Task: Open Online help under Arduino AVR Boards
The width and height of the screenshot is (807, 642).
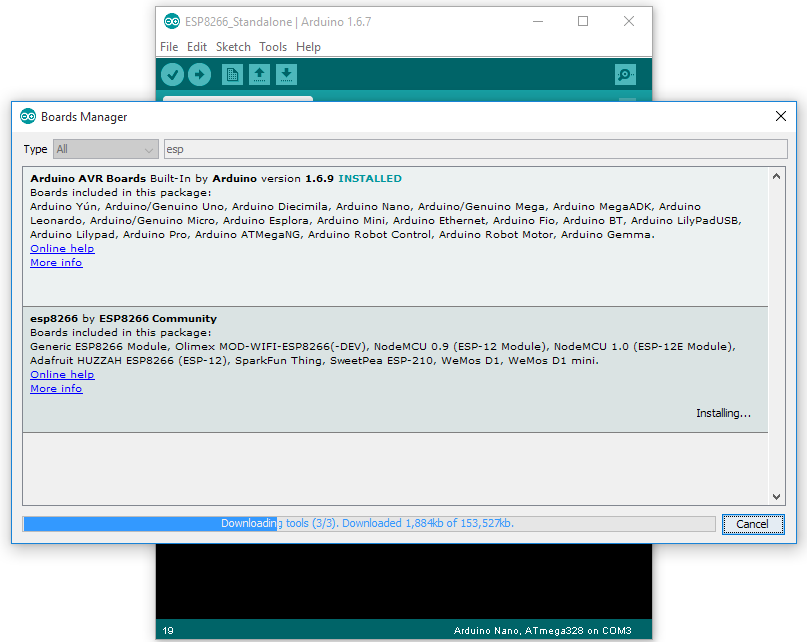Action: pos(62,249)
